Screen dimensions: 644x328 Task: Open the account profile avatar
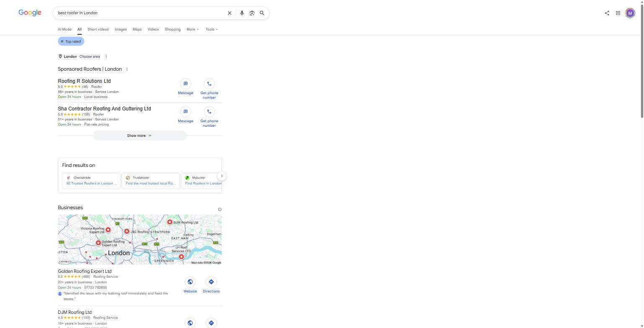[630, 13]
